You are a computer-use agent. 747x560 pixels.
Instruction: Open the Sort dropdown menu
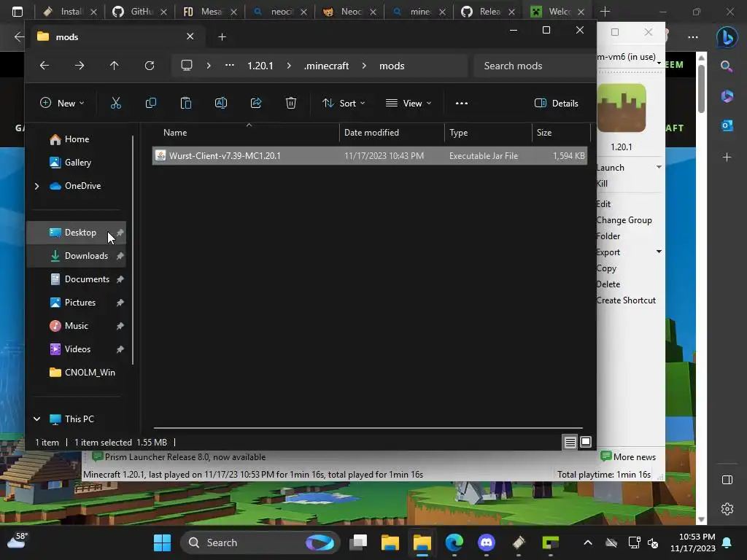(344, 103)
